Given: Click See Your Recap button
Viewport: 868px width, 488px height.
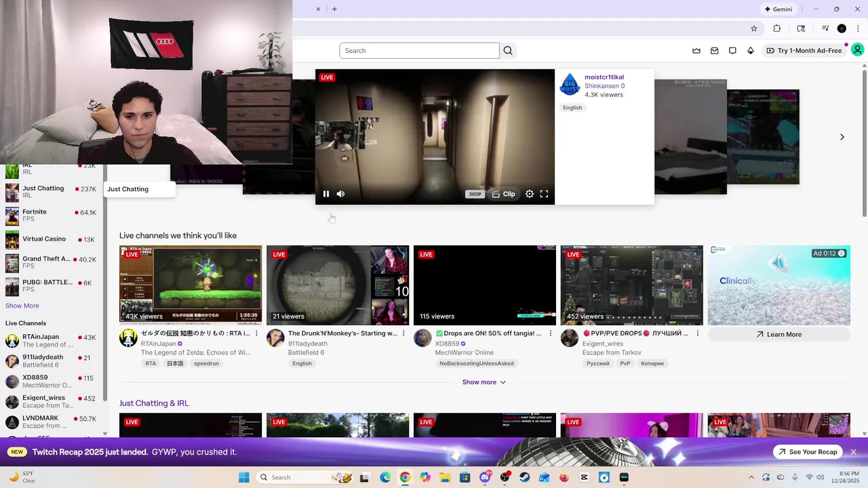Looking at the screenshot, I should pos(808,452).
